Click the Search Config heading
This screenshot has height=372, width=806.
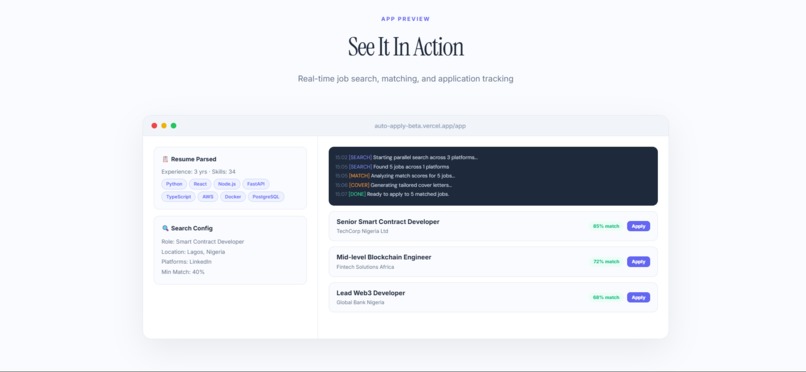(191, 228)
